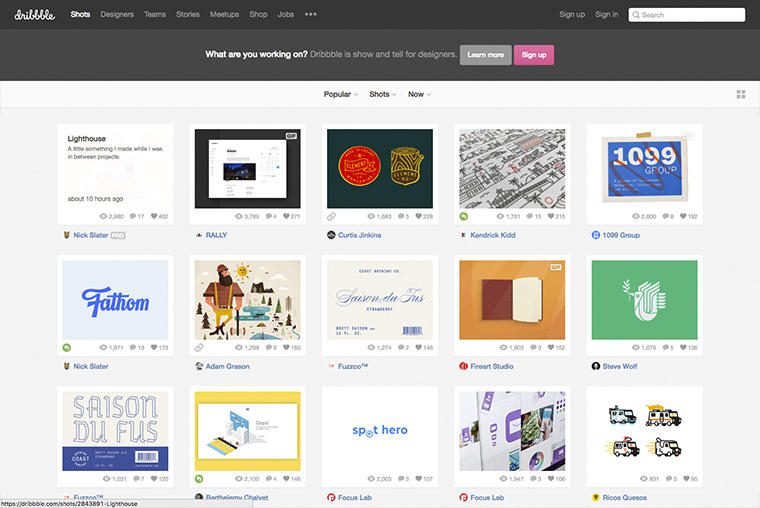The width and height of the screenshot is (760, 508).
Task: Click the Fireart Studio avatar icon
Action: [463, 366]
